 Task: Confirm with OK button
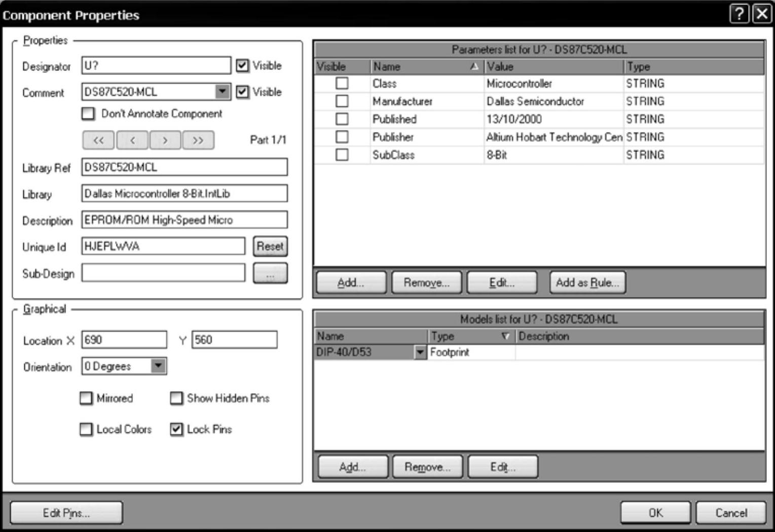(x=655, y=513)
